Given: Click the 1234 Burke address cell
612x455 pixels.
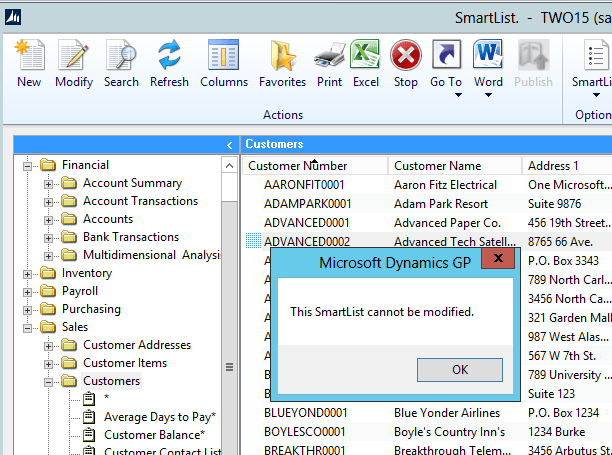Looking at the screenshot, I should click(x=556, y=432).
